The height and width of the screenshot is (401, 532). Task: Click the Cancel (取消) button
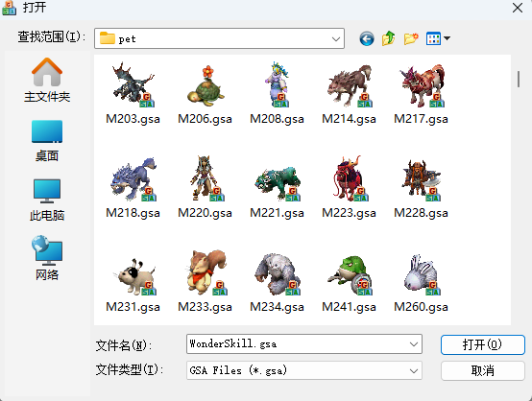483,370
